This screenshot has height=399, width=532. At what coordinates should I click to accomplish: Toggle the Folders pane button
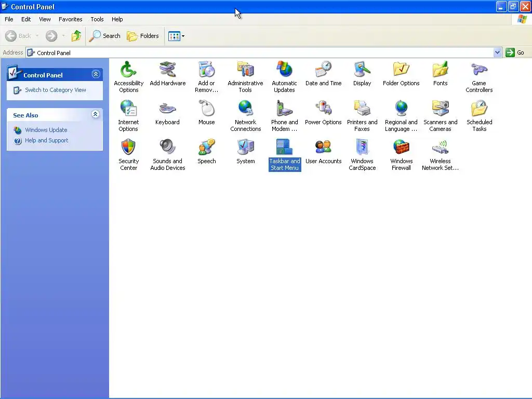pos(143,36)
